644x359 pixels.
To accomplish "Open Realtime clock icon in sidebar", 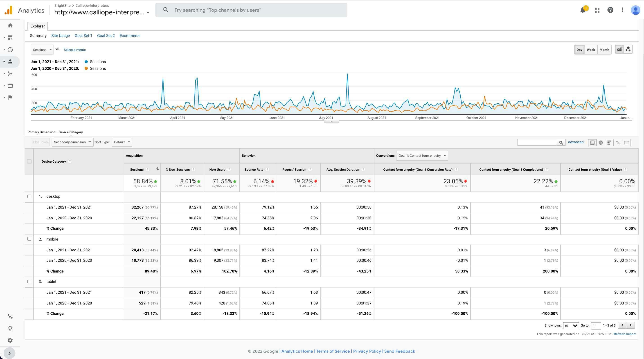I will pyautogui.click(x=10, y=50).
